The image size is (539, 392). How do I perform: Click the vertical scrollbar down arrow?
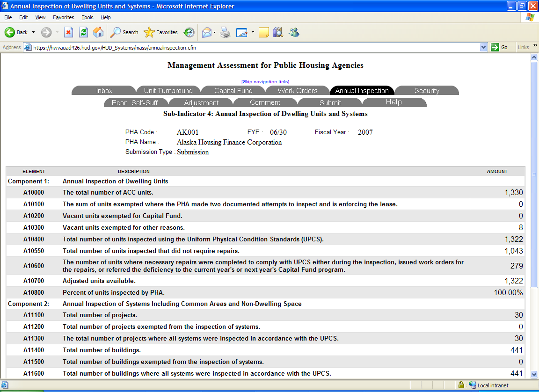[x=534, y=374]
